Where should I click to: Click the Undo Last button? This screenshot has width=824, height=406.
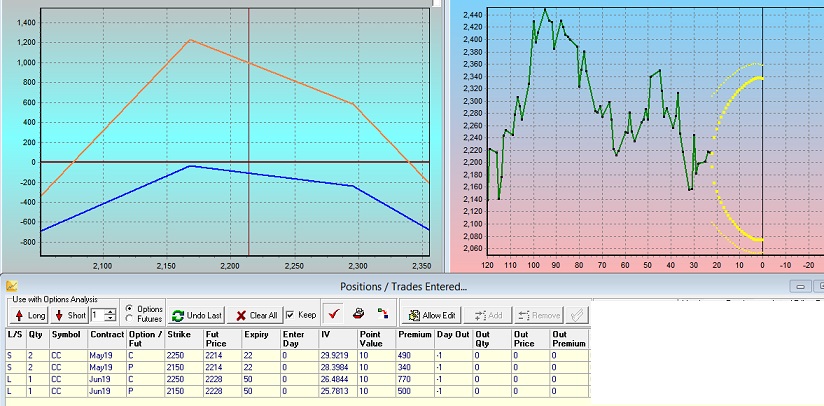[198, 315]
